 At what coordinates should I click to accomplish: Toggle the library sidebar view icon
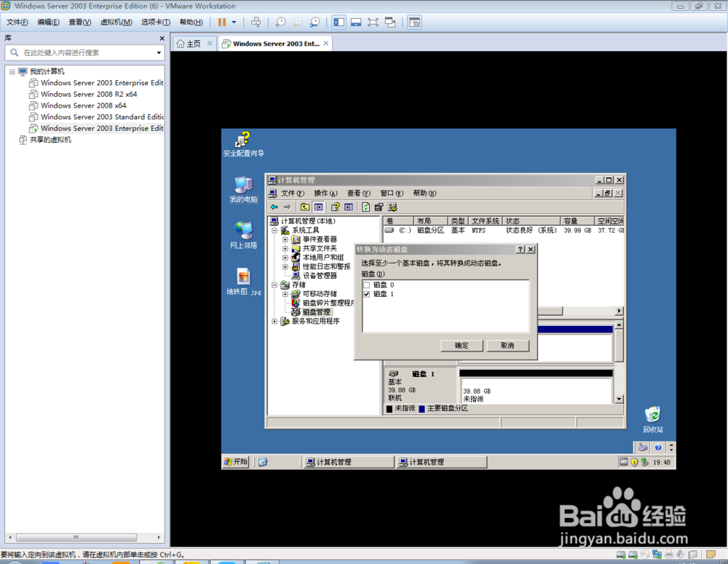pos(339,23)
